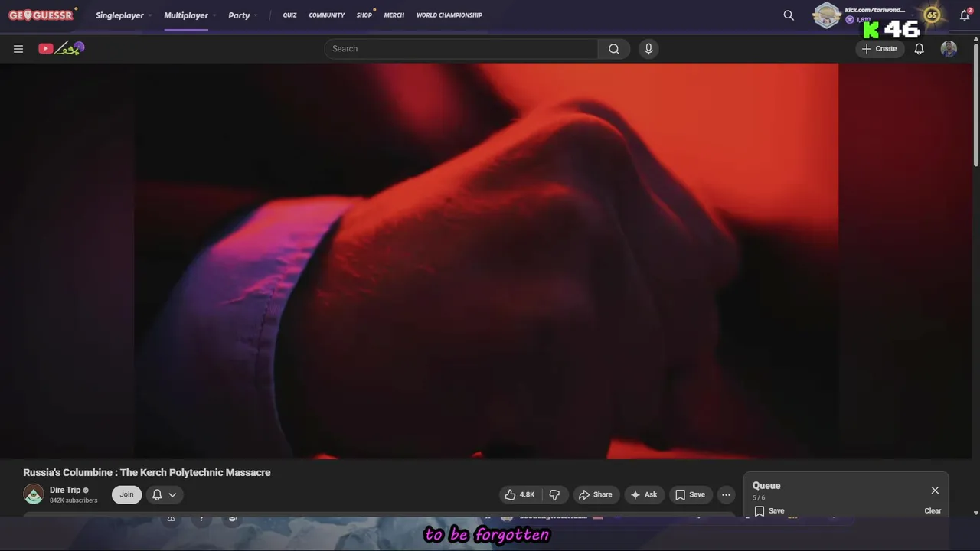Save the video to a playlist
This screenshot has height=551, width=980.
tap(690, 494)
